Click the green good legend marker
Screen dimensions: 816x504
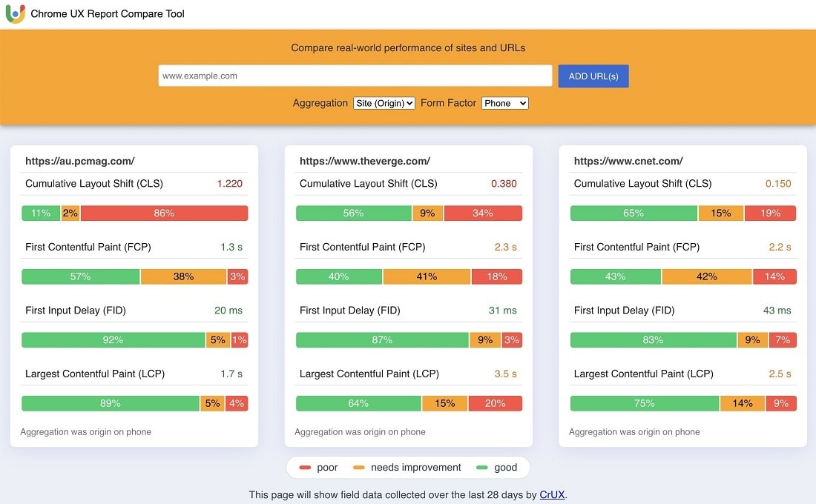pyautogui.click(x=482, y=468)
